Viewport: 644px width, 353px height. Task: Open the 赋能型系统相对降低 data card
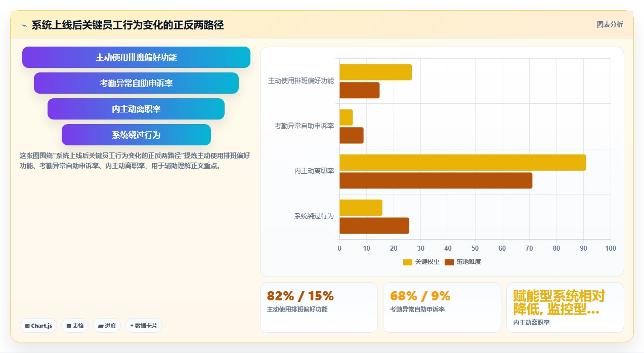[x=565, y=307]
